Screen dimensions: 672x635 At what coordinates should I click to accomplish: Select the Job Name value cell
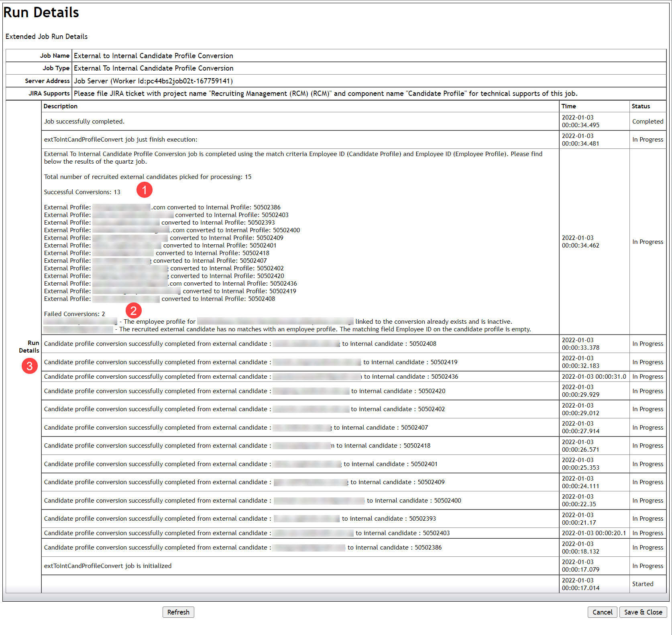point(369,56)
